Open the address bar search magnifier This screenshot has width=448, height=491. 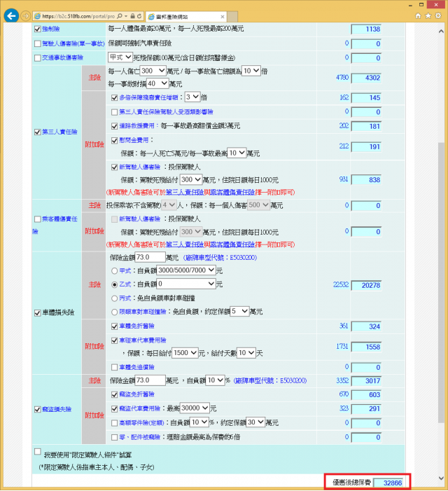(120, 16)
